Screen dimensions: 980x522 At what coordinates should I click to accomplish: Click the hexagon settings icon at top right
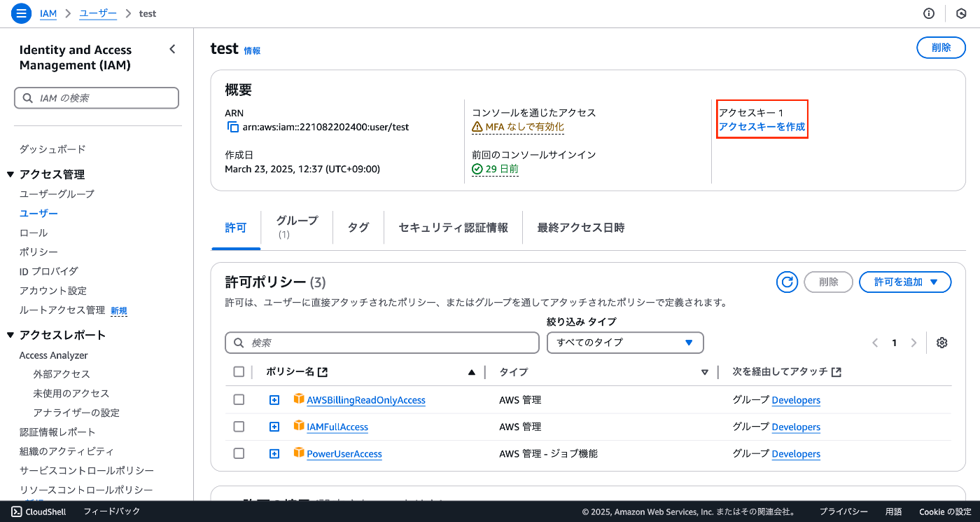pyautogui.click(x=960, y=13)
